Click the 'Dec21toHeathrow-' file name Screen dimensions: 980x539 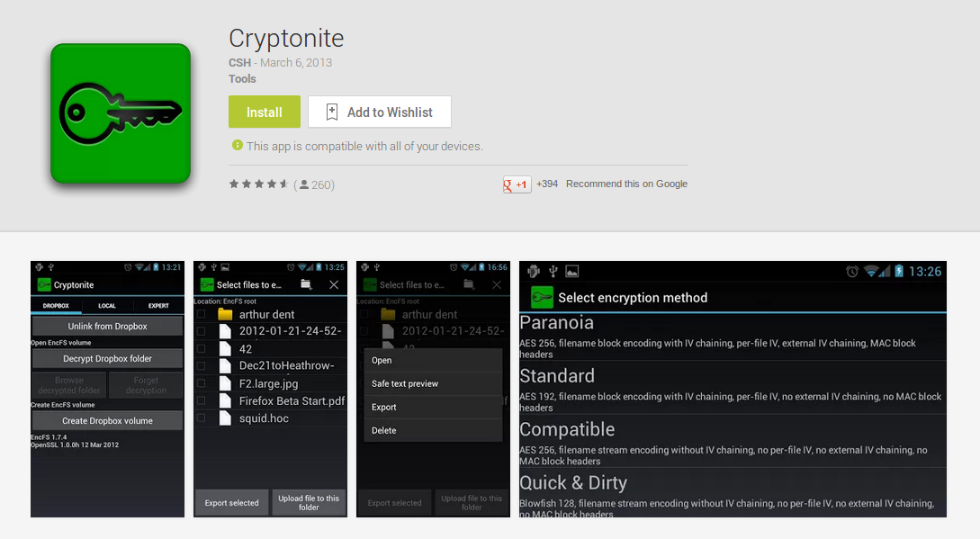click(x=287, y=366)
